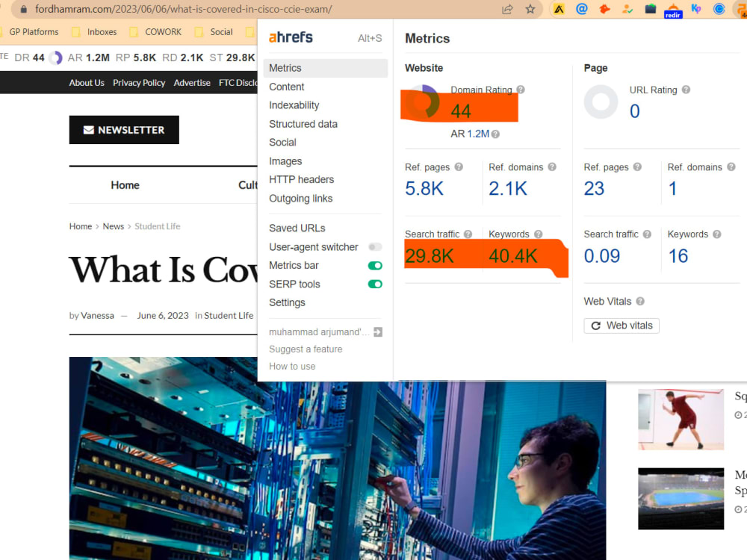Open the orange fox extension icon
This screenshot has height=560, width=747.
(x=604, y=8)
